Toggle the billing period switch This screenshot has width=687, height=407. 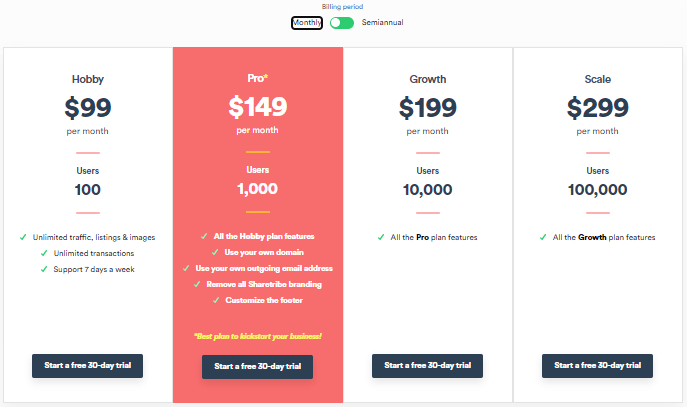(342, 23)
